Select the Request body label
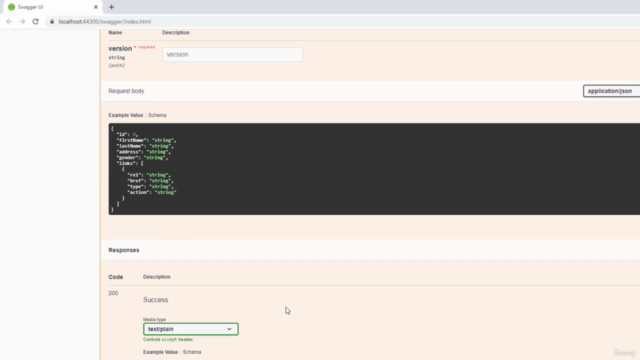This screenshot has width=640, height=360. pyautogui.click(x=126, y=91)
